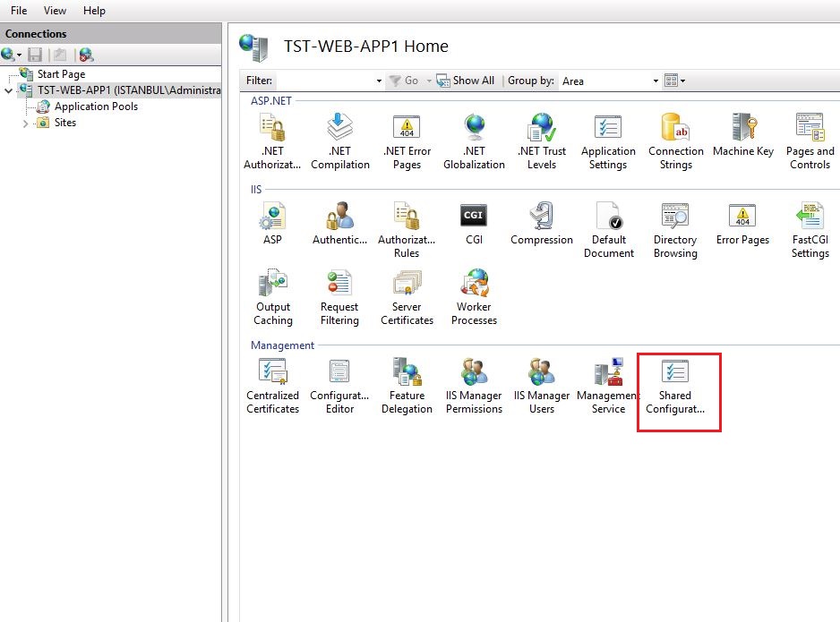Open the Group by Area dropdown
The width and height of the screenshot is (840, 622).
(x=610, y=81)
